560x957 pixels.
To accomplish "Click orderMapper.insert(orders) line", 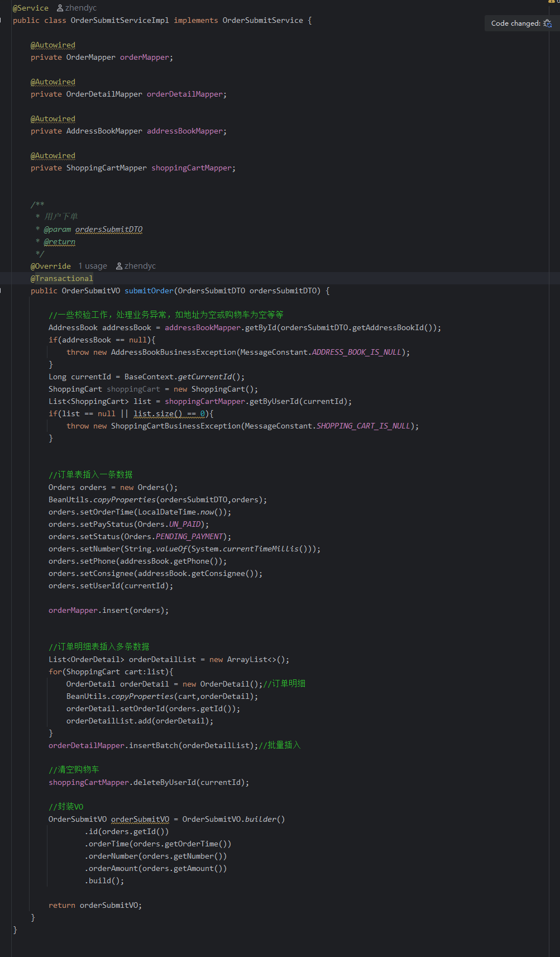I will (109, 610).
